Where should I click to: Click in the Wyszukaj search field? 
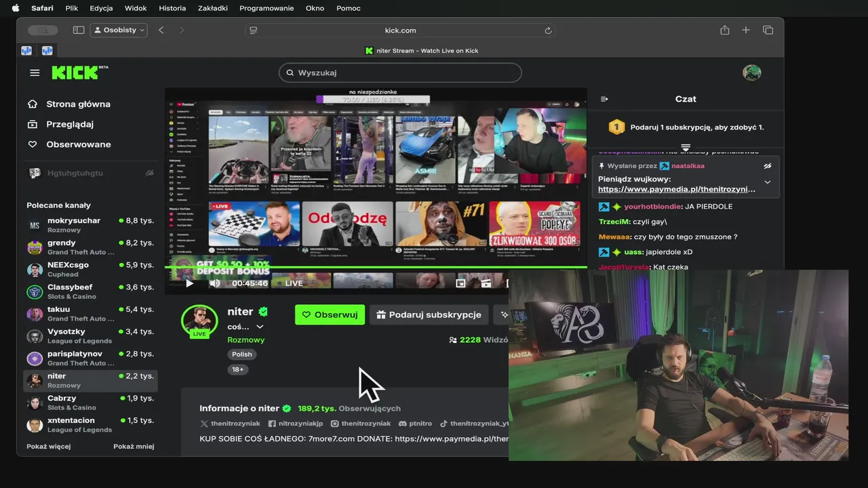click(400, 73)
